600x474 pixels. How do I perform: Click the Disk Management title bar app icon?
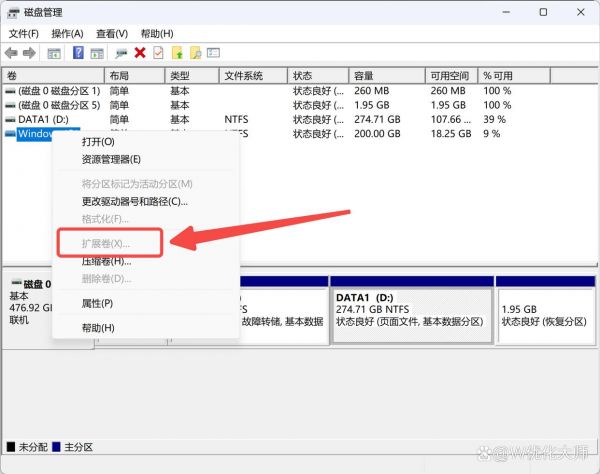click(13, 13)
